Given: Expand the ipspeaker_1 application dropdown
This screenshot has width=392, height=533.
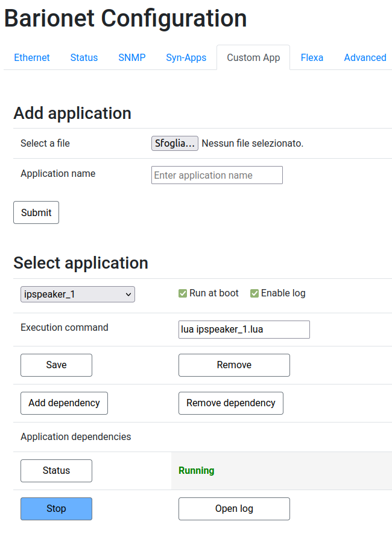Looking at the screenshot, I should [78, 294].
